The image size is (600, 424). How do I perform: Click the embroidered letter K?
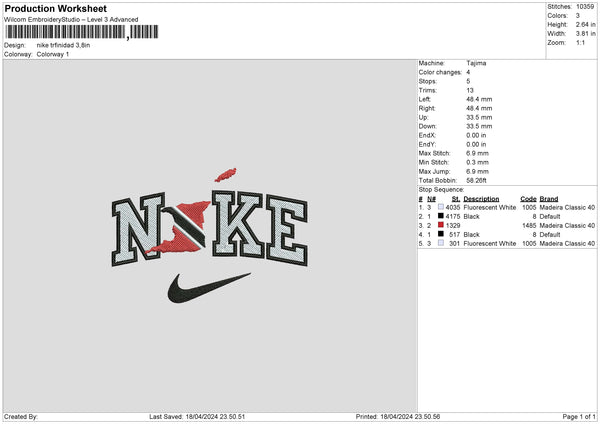238,224
